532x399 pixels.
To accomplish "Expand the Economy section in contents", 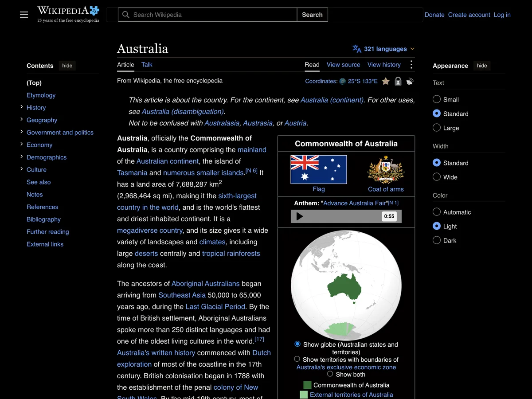I will (x=22, y=145).
